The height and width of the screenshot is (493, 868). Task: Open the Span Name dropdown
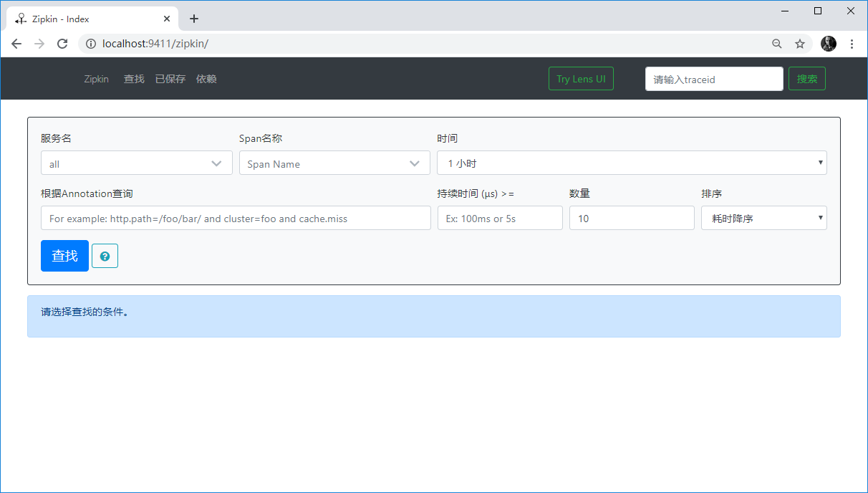pyautogui.click(x=334, y=163)
